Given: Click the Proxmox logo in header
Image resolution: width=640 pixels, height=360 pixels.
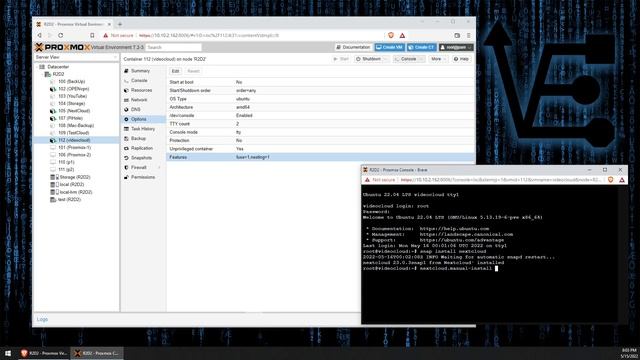Looking at the screenshot, I should (62, 47).
